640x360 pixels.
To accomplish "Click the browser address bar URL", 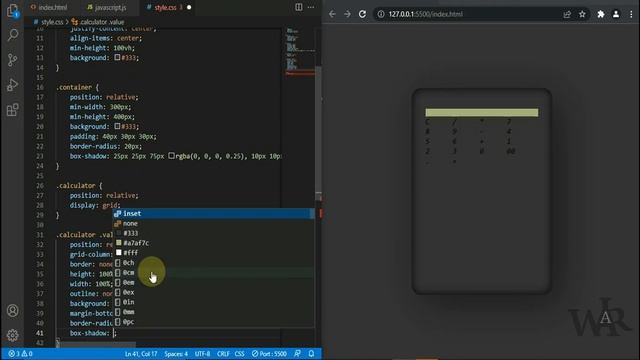I will (x=425, y=14).
